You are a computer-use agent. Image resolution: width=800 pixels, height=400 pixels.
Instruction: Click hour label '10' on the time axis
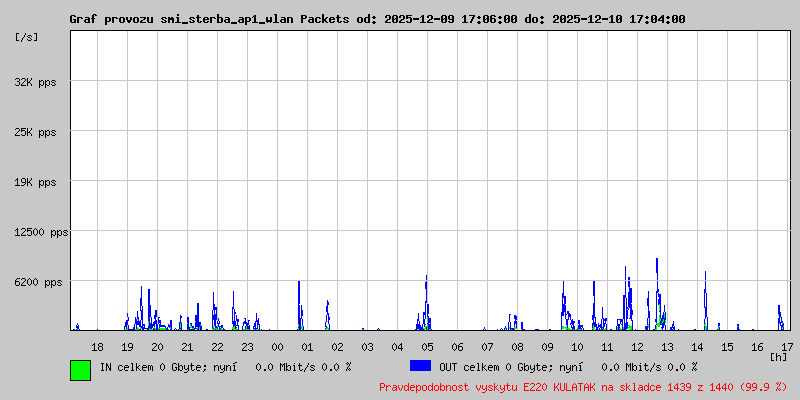coord(578,347)
